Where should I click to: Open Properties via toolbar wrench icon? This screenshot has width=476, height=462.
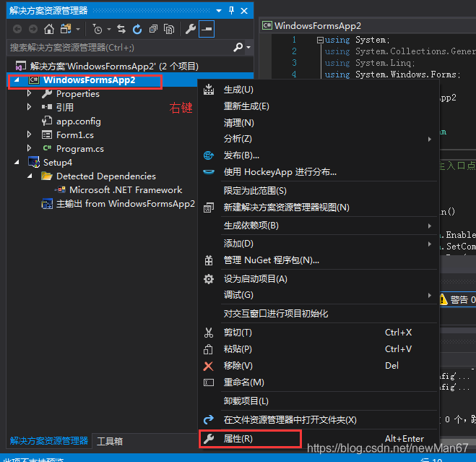coord(191,29)
